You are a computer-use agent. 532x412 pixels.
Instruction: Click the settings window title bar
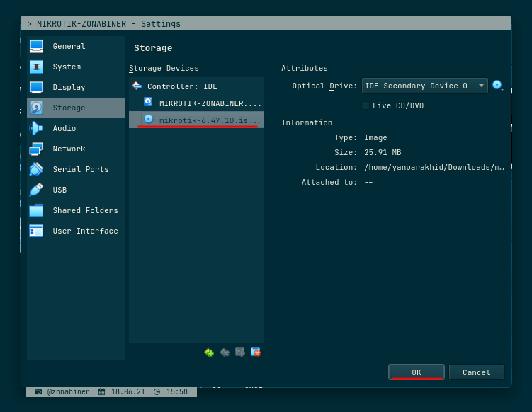pyautogui.click(x=266, y=24)
